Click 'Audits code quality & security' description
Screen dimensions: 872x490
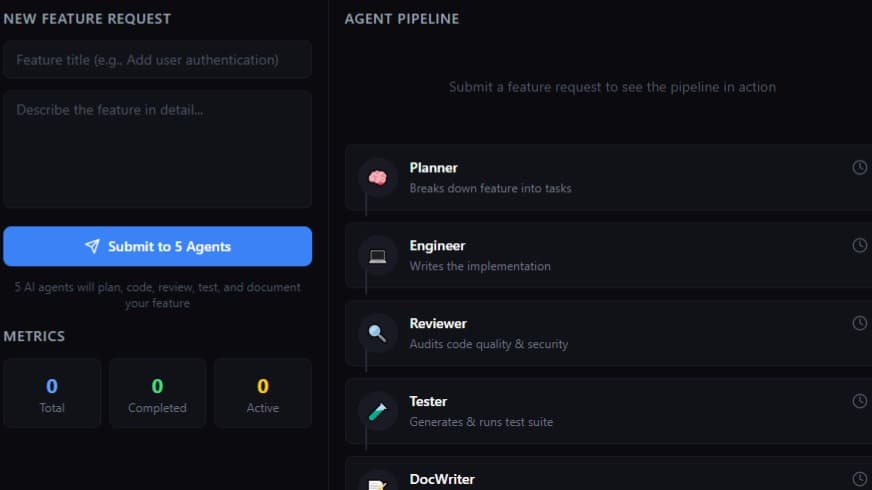click(488, 344)
